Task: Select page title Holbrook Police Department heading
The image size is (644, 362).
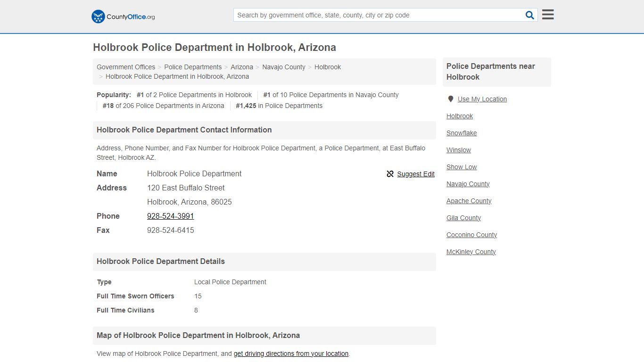Action: pyautogui.click(x=215, y=48)
